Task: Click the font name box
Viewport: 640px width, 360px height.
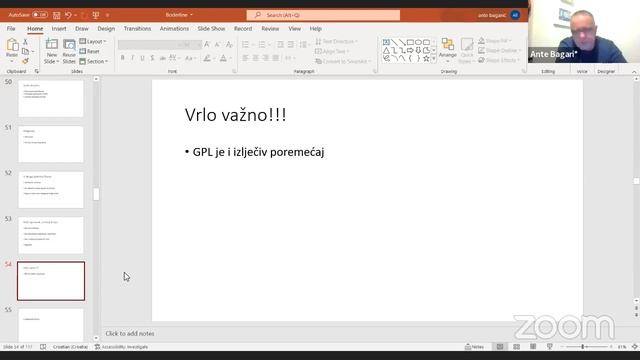Action: coord(148,44)
